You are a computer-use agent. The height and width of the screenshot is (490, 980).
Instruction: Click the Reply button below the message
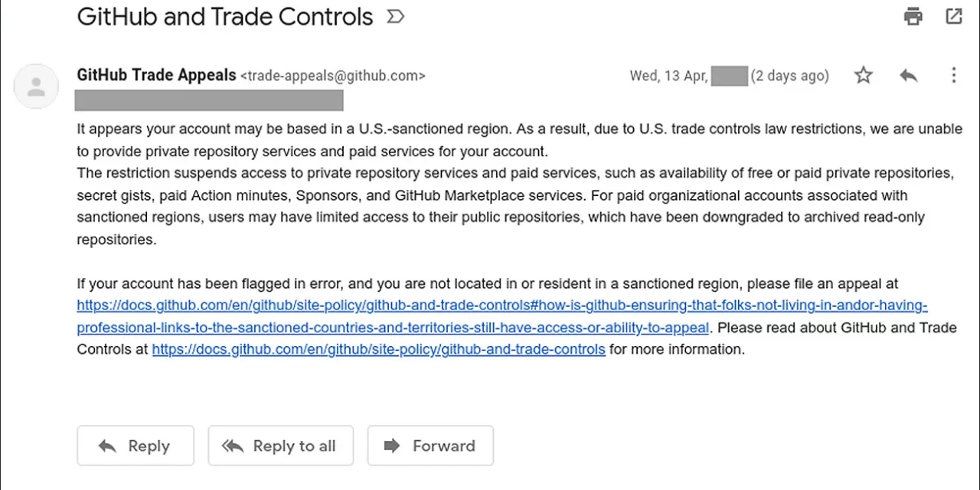pyautogui.click(x=136, y=446)
